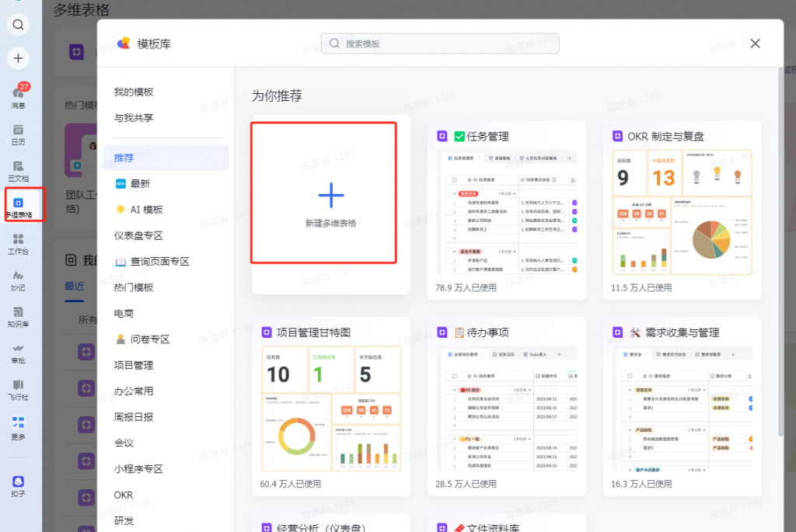Open 与我共享 category
The width and height of the screenshot is (796, 532).
click(x=134, y=117)
